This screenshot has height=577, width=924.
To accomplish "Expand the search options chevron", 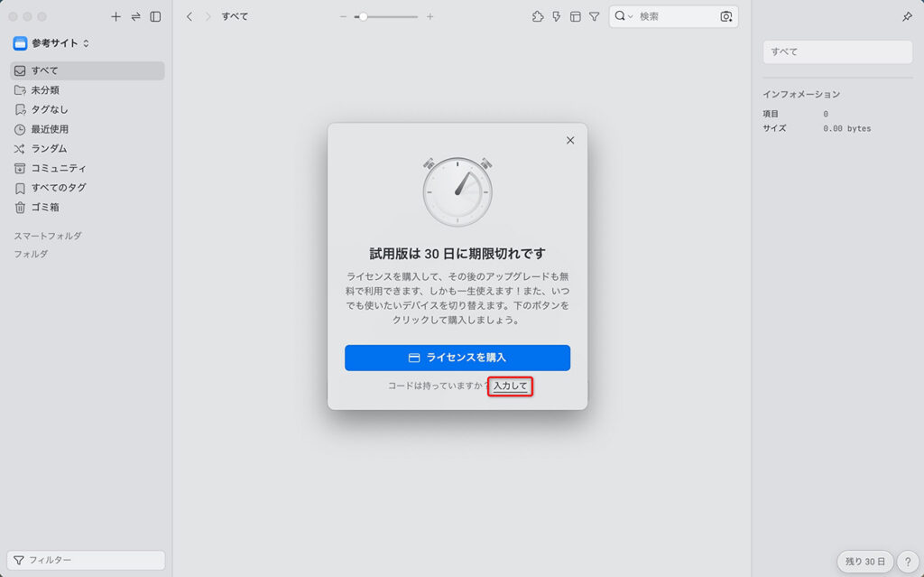I will [x=630, y=17].
